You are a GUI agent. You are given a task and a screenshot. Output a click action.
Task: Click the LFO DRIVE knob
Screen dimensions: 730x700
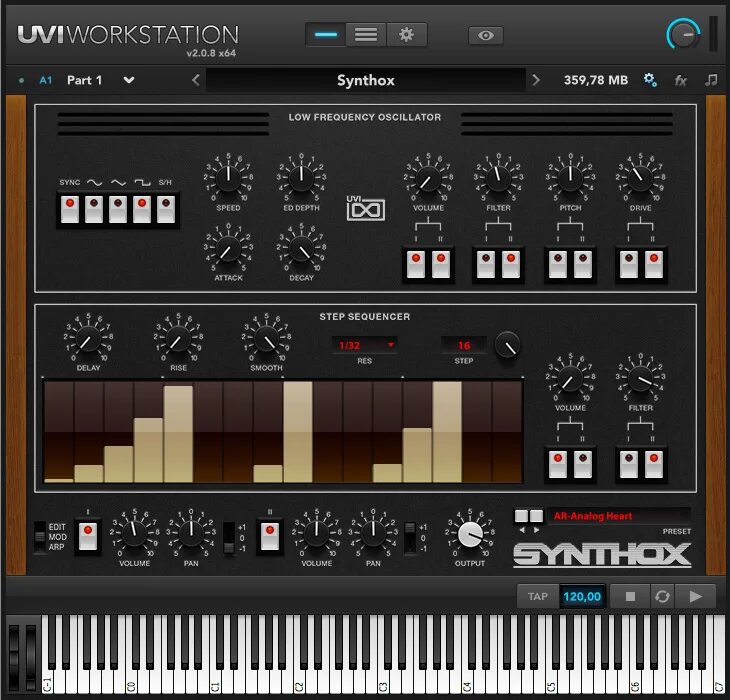640,178
